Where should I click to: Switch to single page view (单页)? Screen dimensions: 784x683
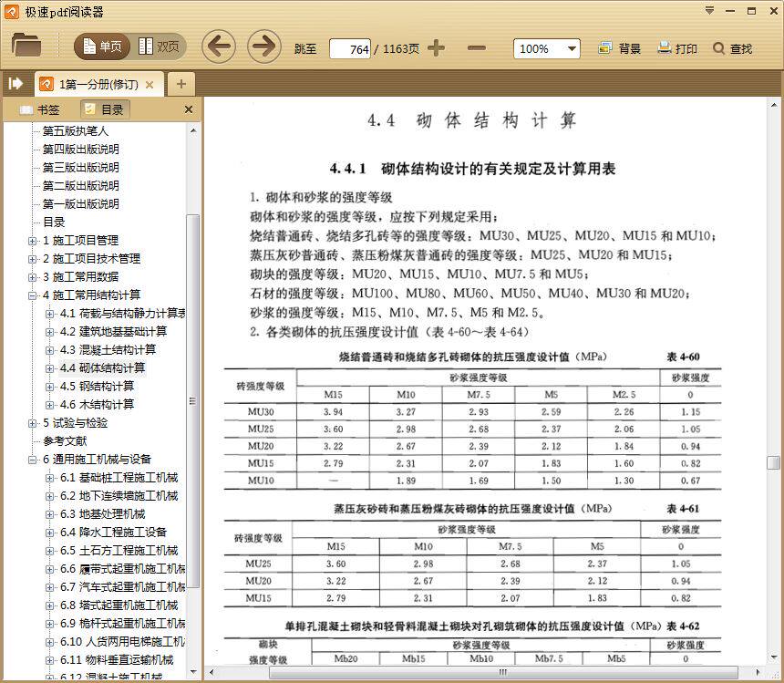[x=102, y=47]
